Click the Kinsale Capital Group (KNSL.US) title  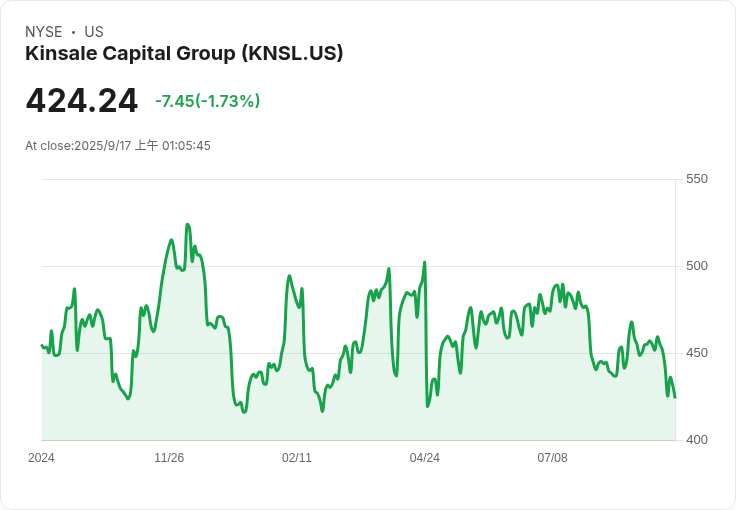click(x=184, y=53)
